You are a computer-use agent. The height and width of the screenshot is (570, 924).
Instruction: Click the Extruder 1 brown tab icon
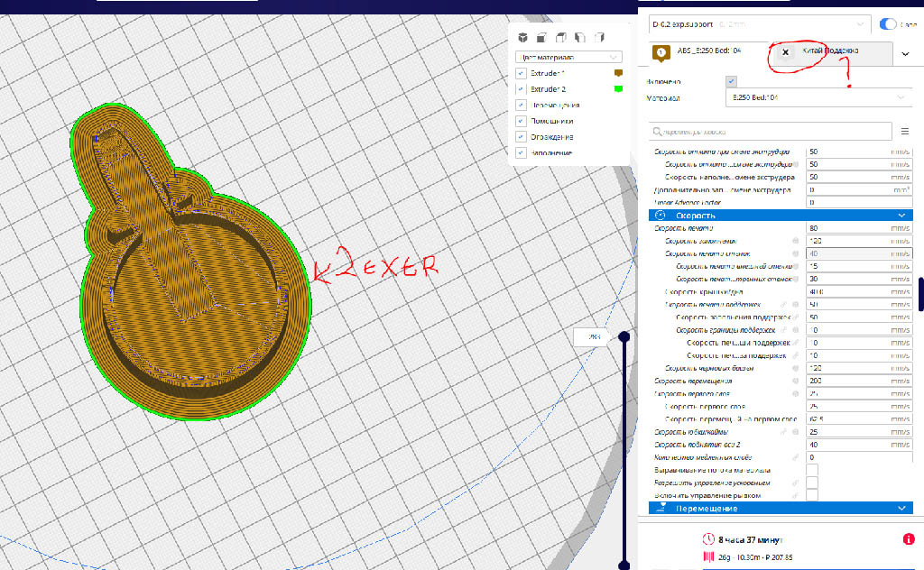tap(661, 53)
